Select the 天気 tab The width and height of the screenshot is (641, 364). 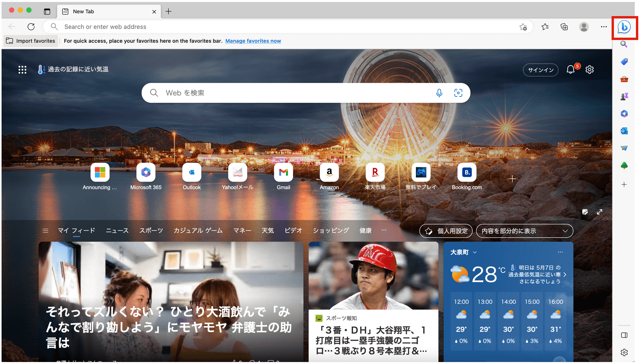point(268,231)
